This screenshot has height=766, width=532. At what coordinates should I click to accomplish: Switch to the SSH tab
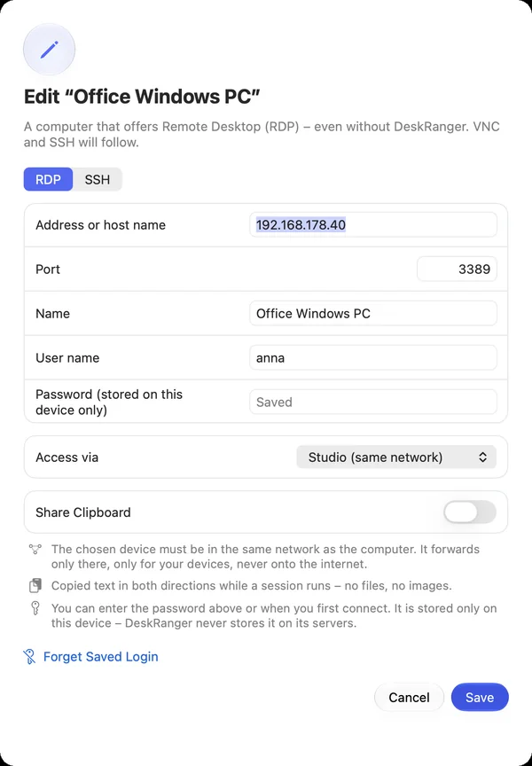click(x=98, y=179)
